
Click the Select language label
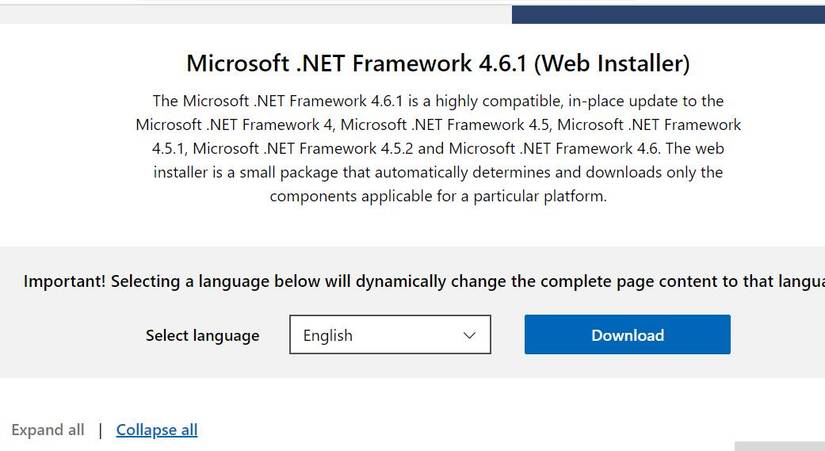[x=202, y=336]
